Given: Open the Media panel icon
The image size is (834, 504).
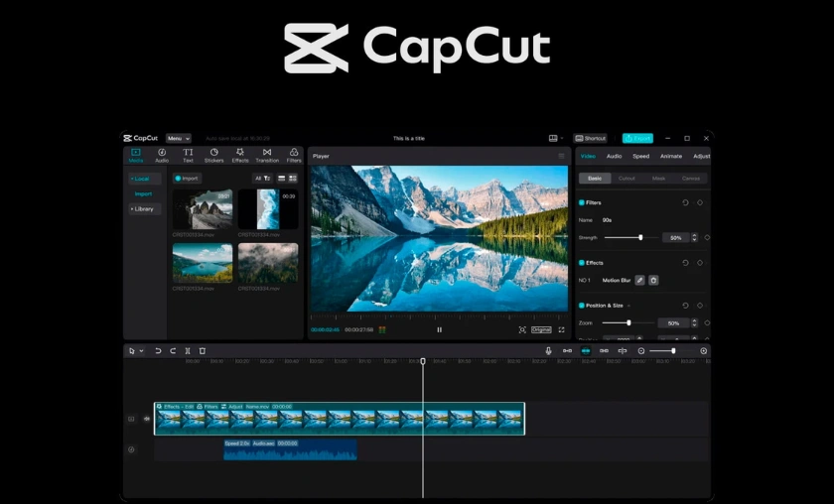Looking at the screenshot, I should 136,153.
